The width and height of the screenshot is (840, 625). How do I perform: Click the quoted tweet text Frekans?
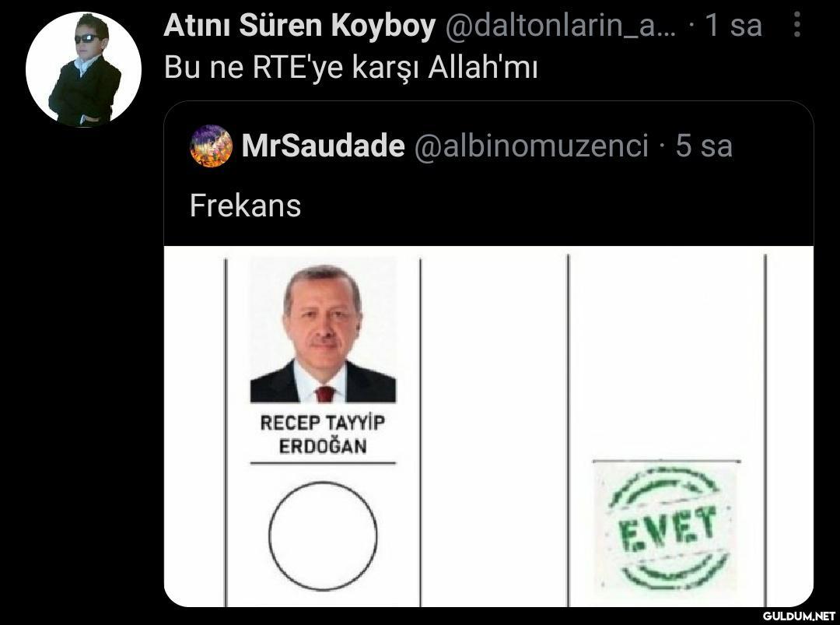245,205
